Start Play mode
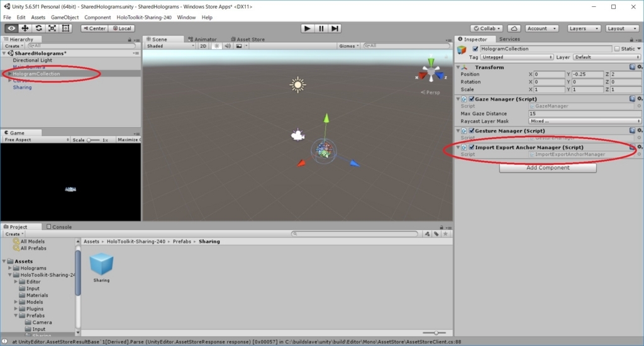Image resolution: width=644 pixels, height=346 pixels. point(307,28)
